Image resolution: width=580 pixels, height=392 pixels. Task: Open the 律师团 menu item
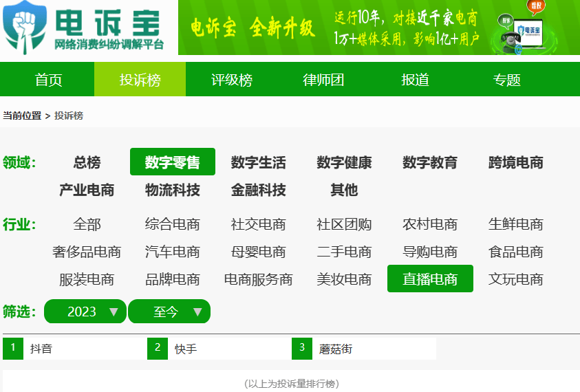pos(323,80)
